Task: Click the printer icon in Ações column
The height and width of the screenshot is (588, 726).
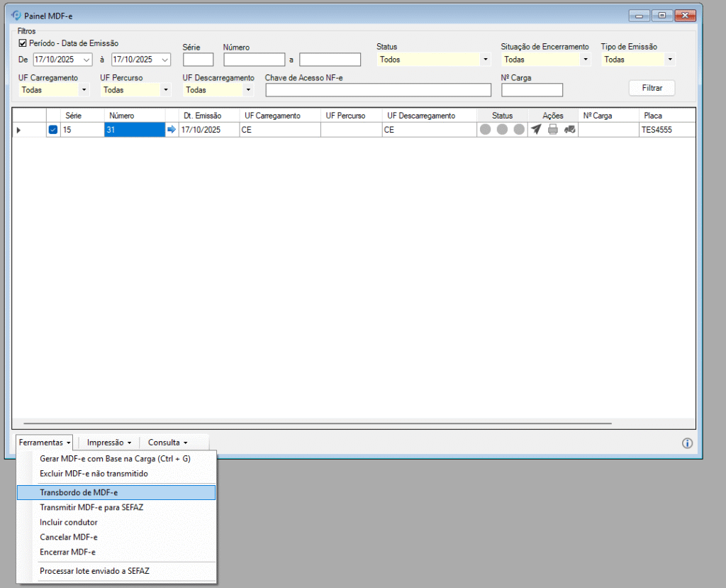Action: pyautogui.click(x=553, y=130)
